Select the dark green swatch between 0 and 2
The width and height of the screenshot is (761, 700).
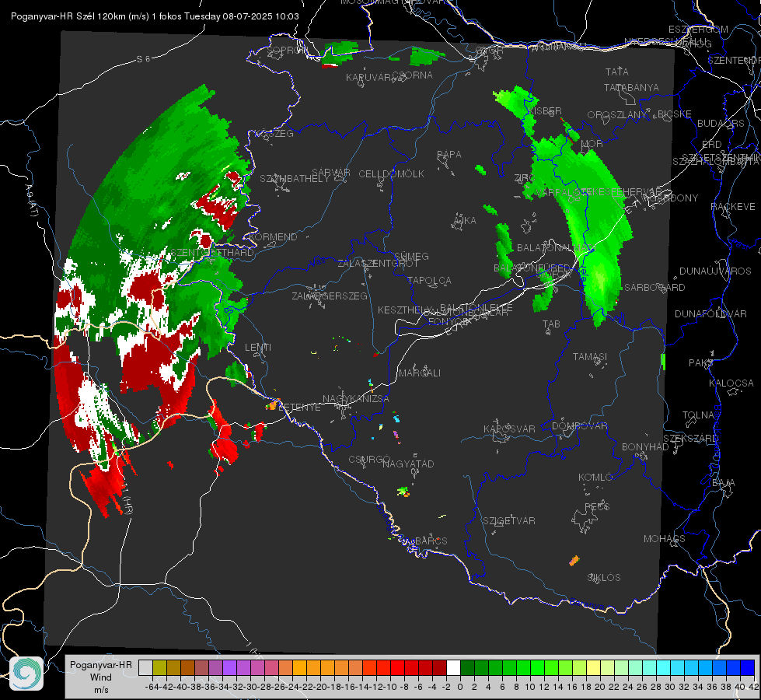click(467, 668)
